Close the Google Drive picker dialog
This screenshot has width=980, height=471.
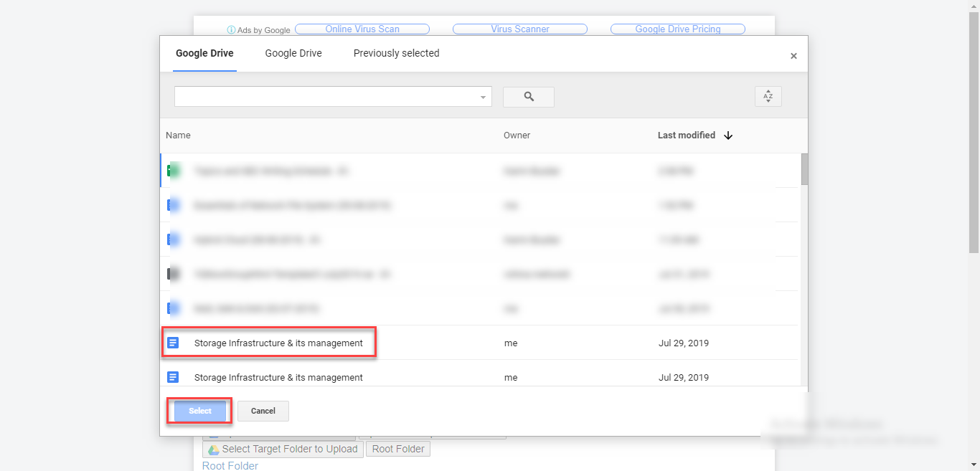point(793,56)
